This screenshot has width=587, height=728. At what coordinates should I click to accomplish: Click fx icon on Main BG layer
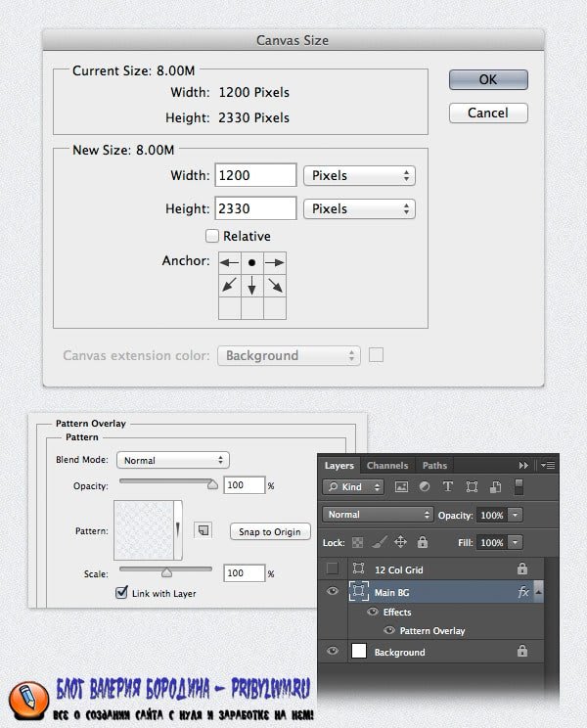click(x=523, y=591)
